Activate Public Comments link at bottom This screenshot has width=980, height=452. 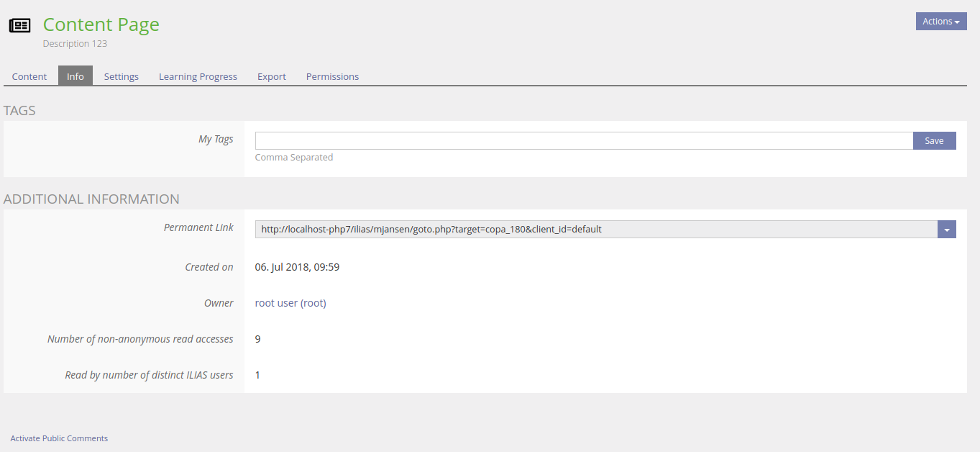pyautogui.click(x=59, y=438)
